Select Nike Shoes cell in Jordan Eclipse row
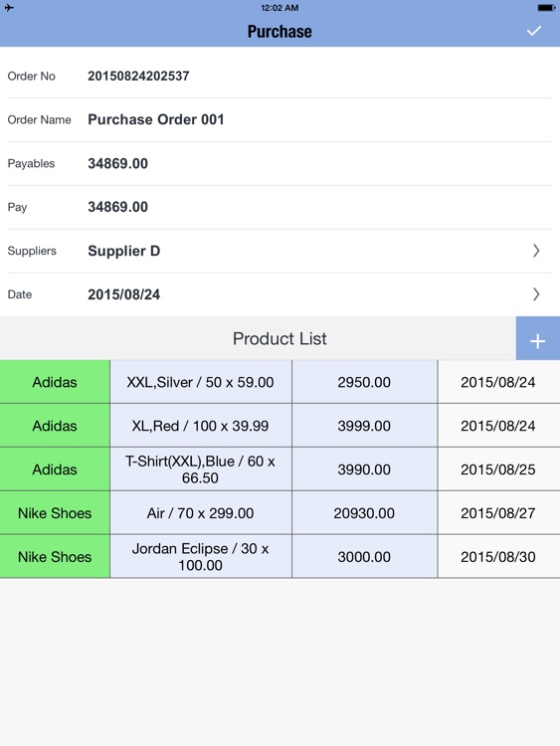 click(x=55, y=557)
